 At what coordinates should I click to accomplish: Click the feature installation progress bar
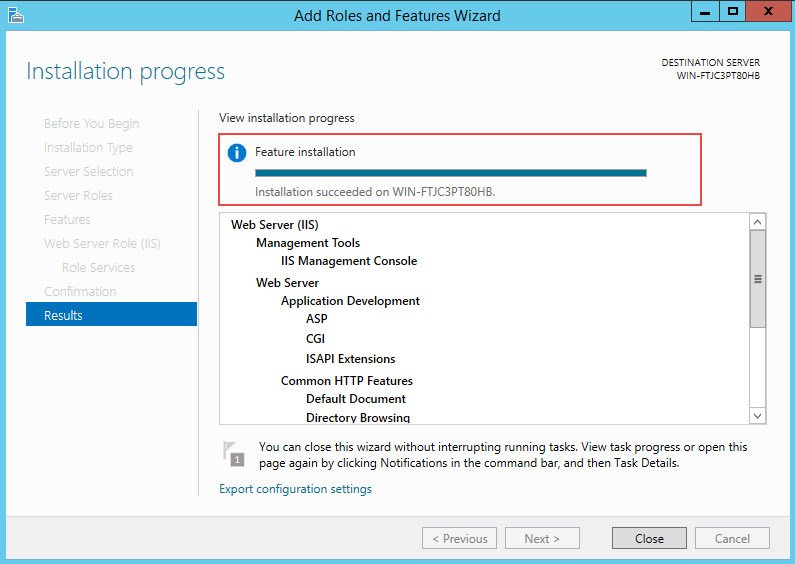point(450,173)
